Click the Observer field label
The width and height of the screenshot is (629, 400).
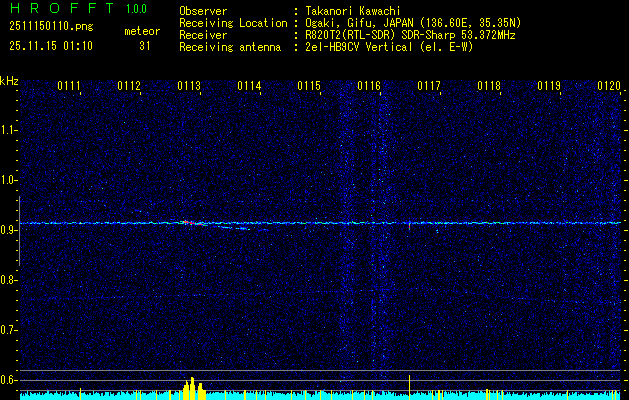pos(203,11)
